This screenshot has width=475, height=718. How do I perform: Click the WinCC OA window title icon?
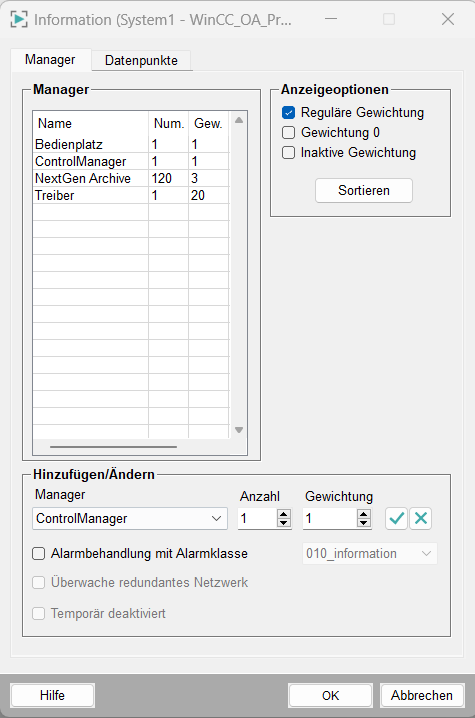(x=19, y=19)
